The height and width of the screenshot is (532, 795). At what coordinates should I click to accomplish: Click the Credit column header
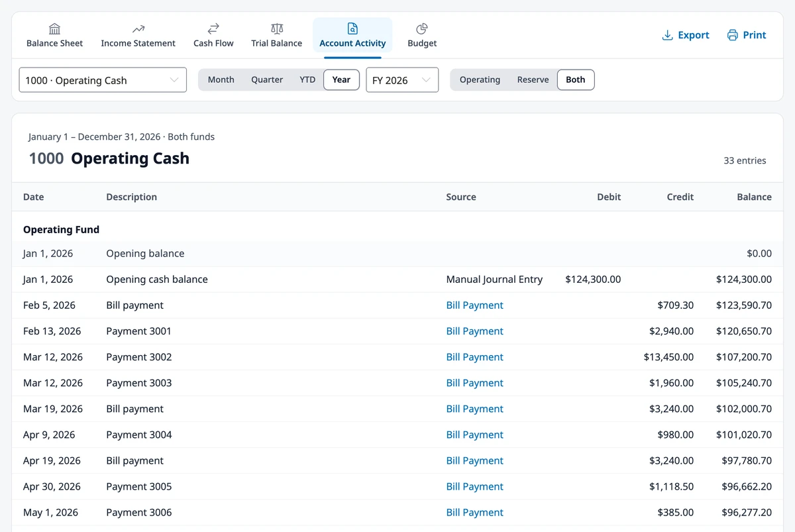(680, 197)
